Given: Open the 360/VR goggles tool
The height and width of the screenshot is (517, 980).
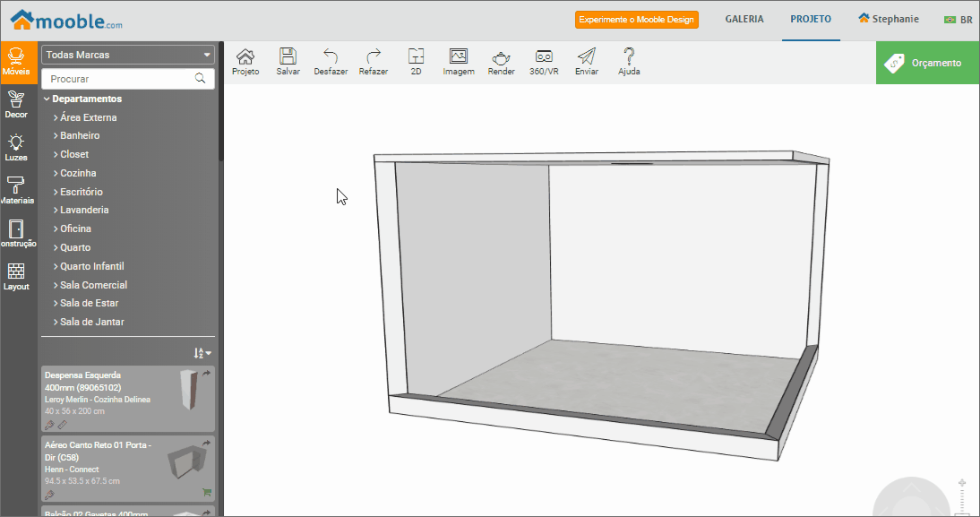Looking at the screenshot, I should pos(544,62).
